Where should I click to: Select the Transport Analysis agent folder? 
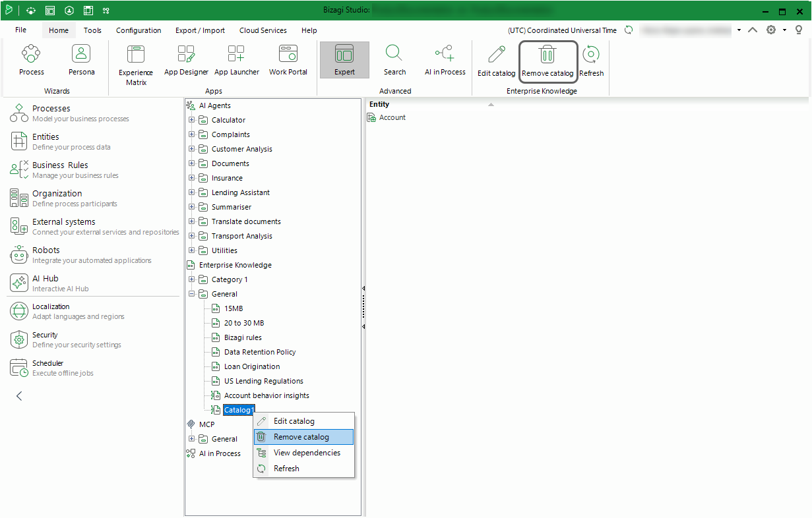(242, 236)
